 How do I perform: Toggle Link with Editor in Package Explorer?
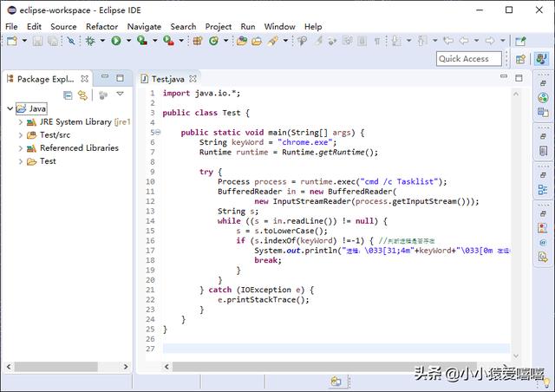tap(82, 95)
